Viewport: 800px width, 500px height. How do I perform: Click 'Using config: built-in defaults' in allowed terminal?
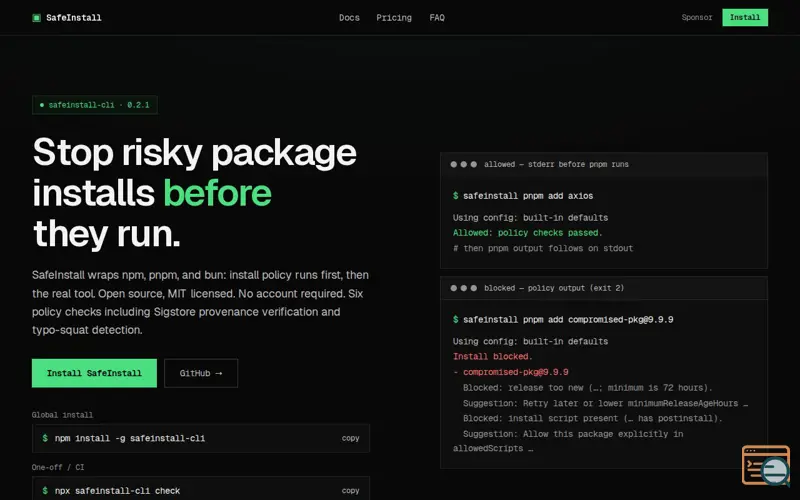(x=530, y=217)
